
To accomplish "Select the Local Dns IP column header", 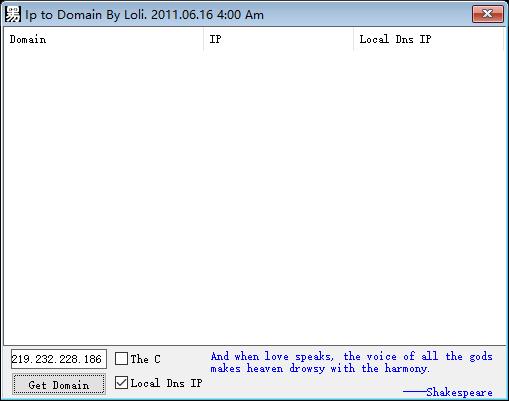I will 428,39.
